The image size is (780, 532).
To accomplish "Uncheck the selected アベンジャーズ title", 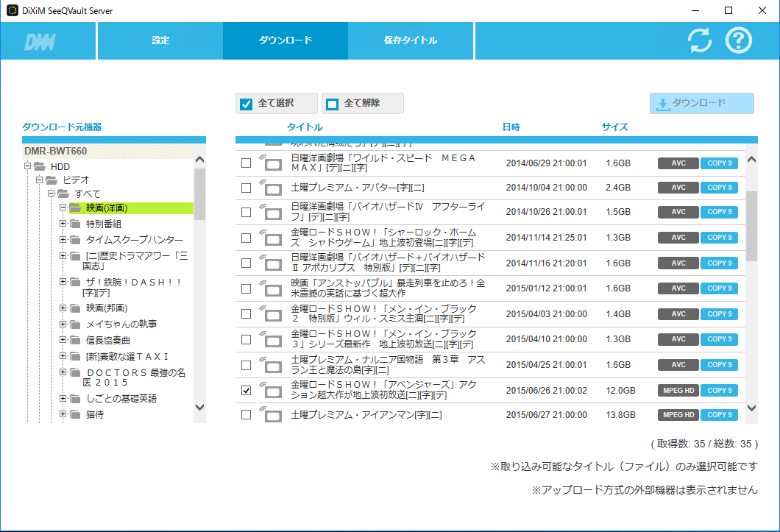I will (246, 390).
